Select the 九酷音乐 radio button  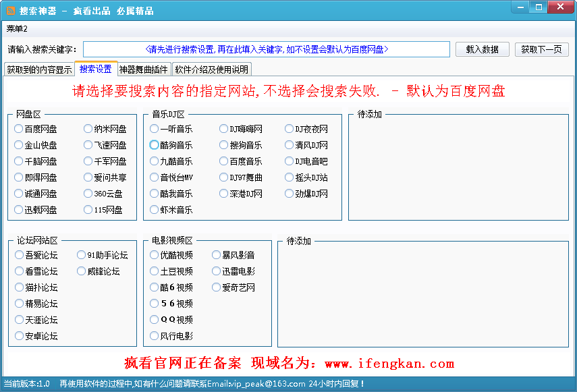(171, 161)
